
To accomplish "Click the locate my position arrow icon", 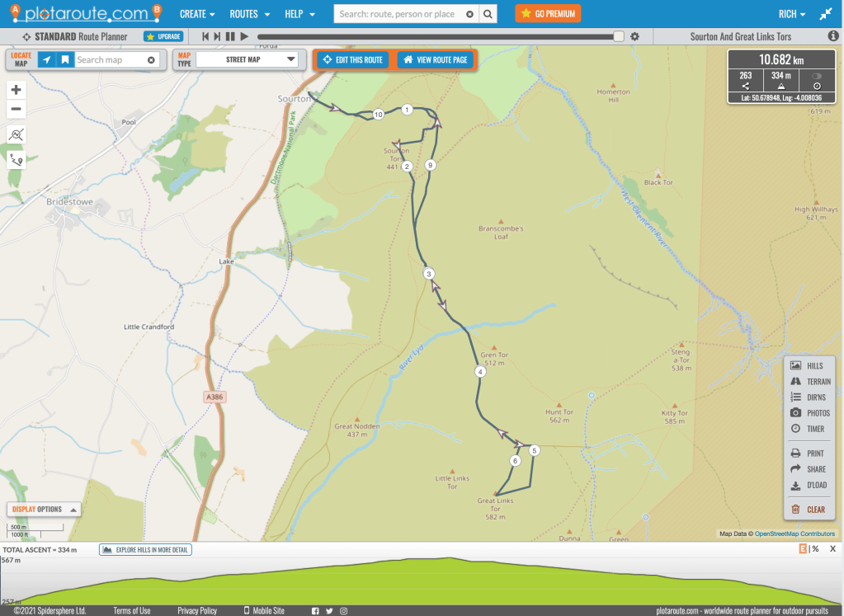I will point(47,59).
